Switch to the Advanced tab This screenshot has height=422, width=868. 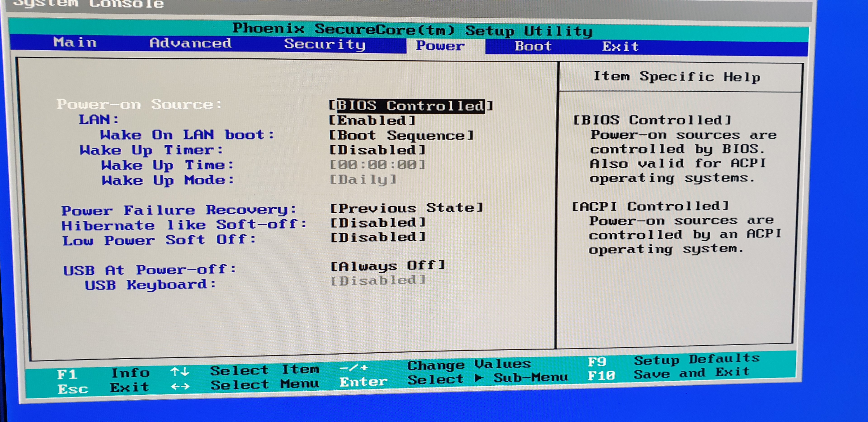click(x=190, y=43)
